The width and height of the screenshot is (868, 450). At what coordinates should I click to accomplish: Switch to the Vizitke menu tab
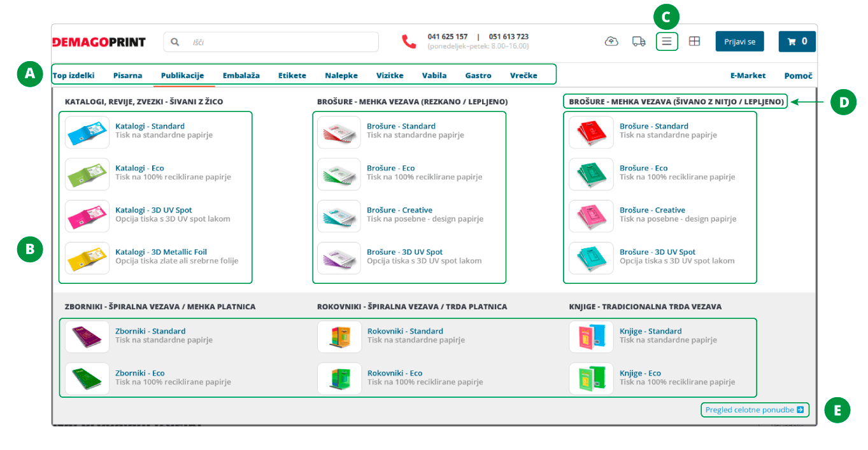click(x=390, y=75)
